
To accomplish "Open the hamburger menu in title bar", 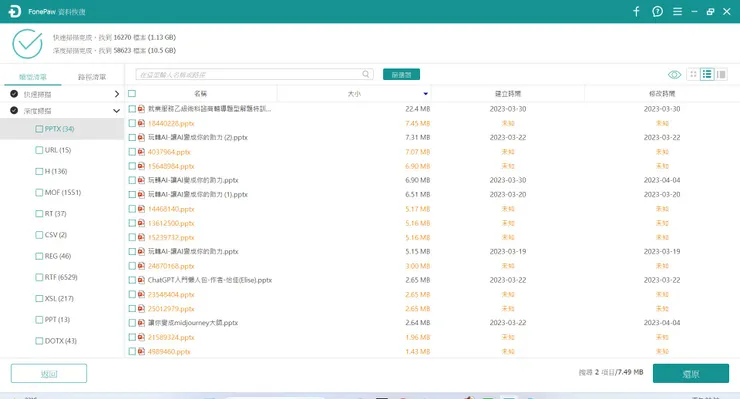I will pos(677,12).
